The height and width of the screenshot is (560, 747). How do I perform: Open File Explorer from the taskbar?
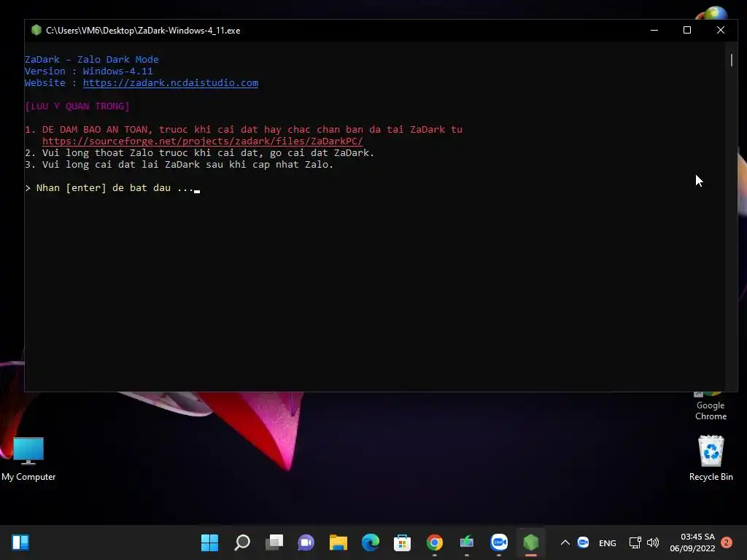point(338,542)
